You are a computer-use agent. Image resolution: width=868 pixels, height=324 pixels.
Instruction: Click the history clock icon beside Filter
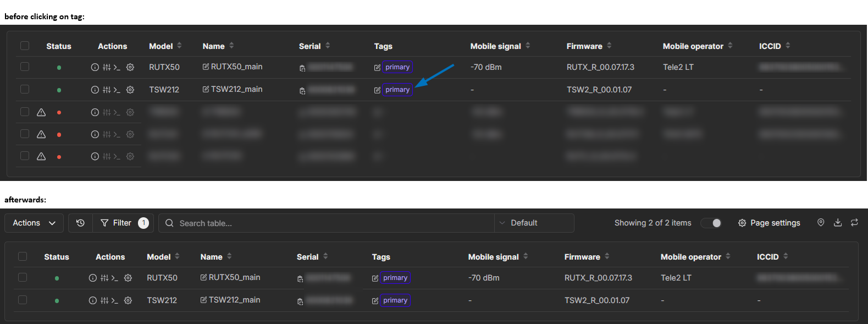pos(80,223)
